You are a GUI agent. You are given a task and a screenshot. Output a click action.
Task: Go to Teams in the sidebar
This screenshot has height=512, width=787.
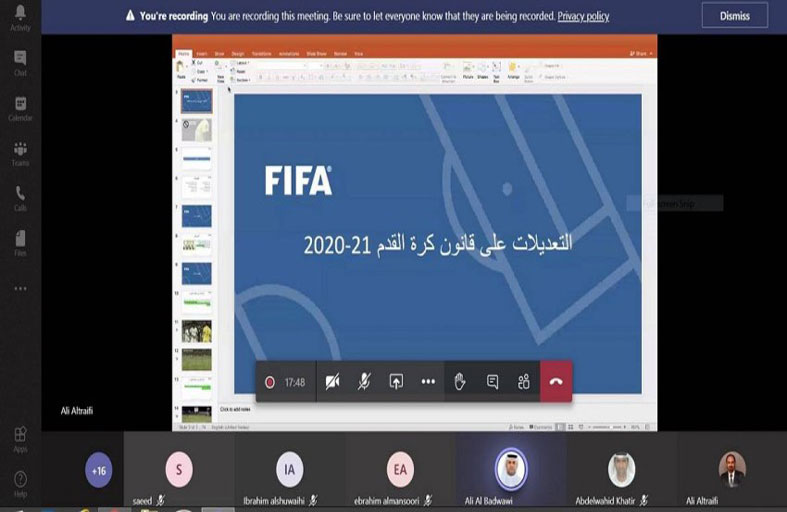coord(20,153)
